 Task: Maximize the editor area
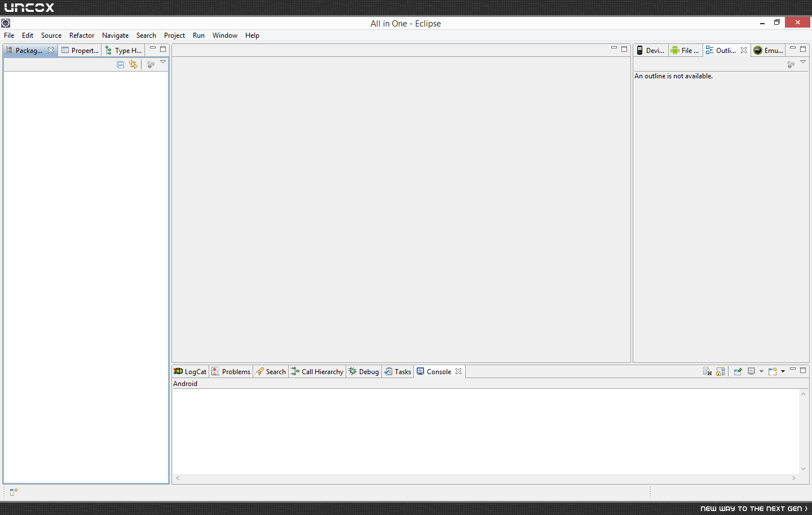click(x=624, y=49)
